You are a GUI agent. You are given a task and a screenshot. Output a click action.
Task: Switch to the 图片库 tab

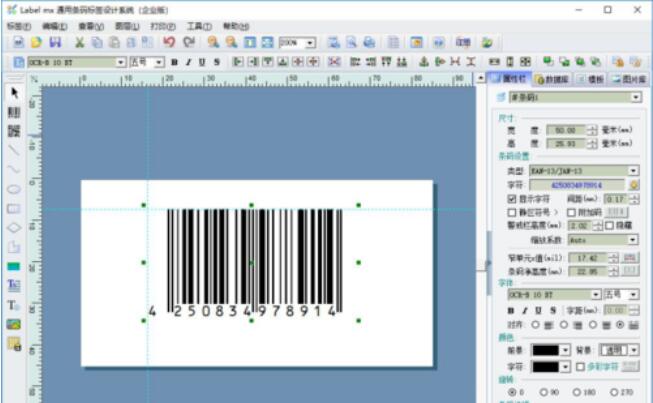629,79
